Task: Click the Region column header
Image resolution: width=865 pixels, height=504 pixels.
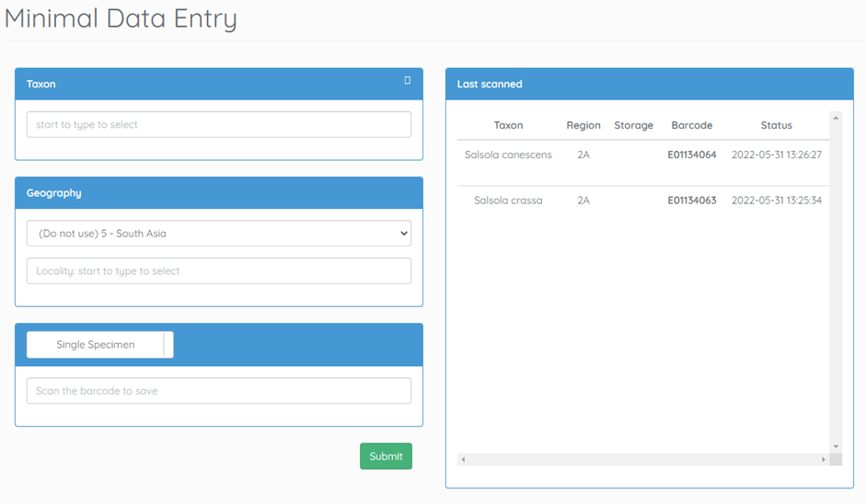Action: click(x=583, y=125)
